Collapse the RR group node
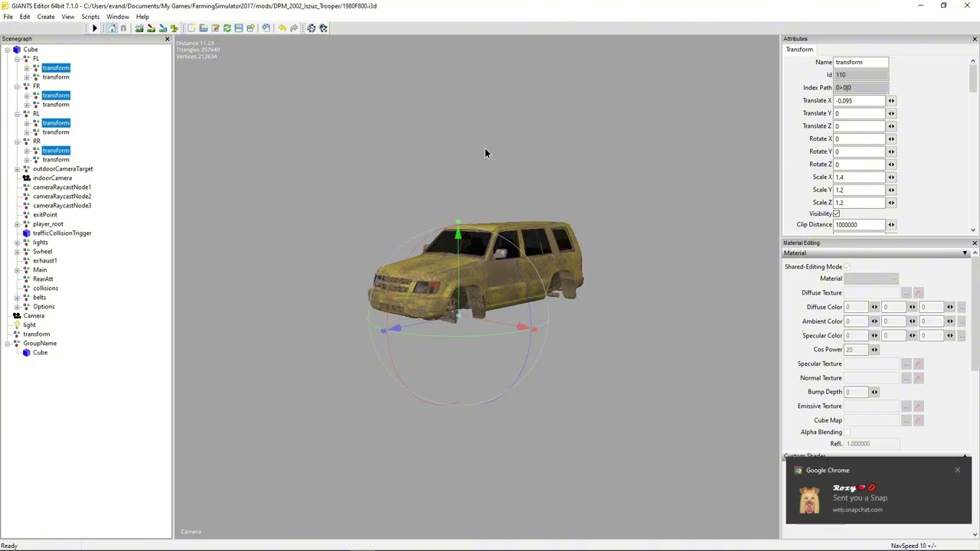The height and width of the screenshot is (551, 980). [16, 142]
